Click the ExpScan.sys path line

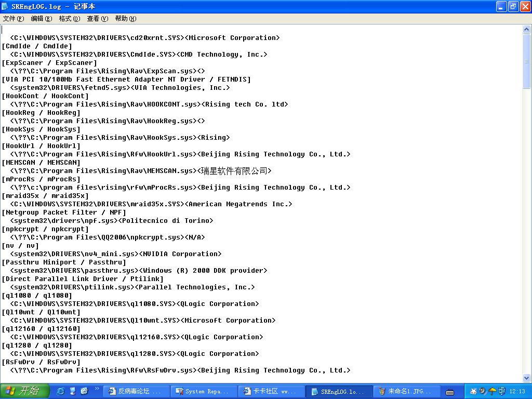[x=108, y=71]
